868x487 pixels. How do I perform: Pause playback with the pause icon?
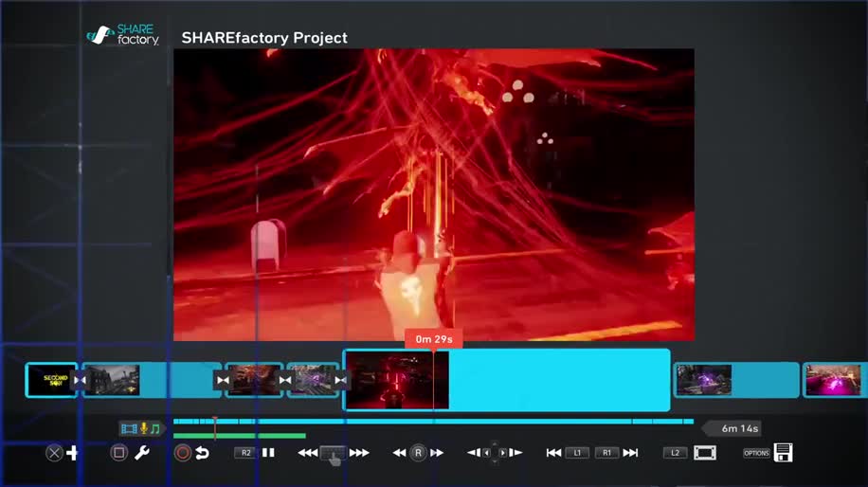click(268, 453)
